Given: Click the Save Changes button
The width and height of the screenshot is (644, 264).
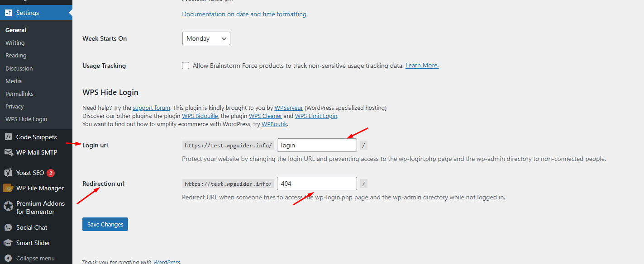Looking at the screenshot, I should (x=105, y=224).
